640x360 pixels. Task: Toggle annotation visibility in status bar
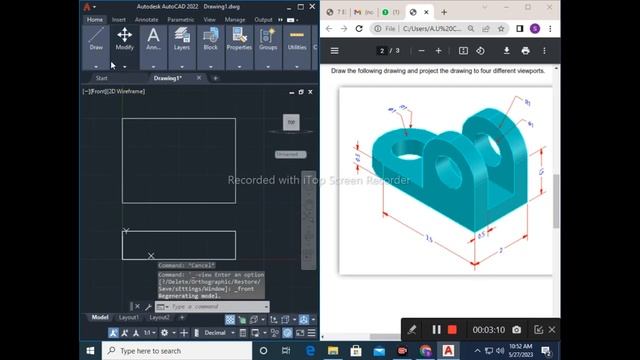(x=113, y=333)
